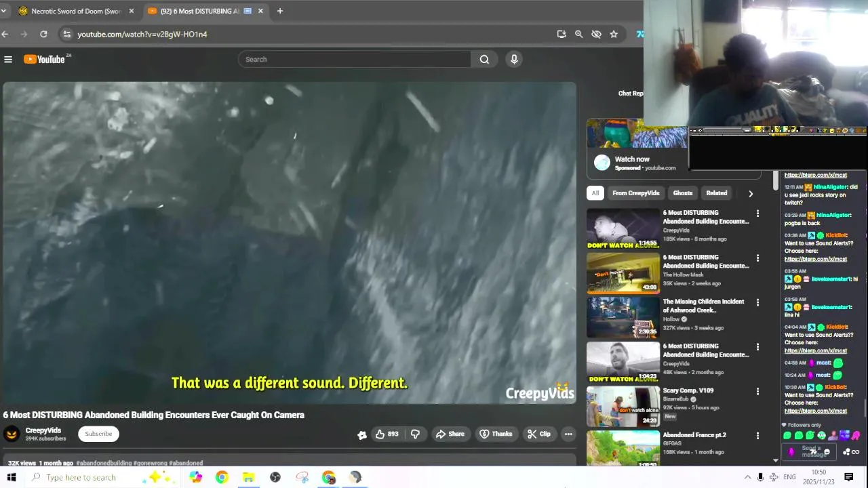This screenshot has height=488, width=868.
Task: Go back to the previous page
Action: coord(5,34)
